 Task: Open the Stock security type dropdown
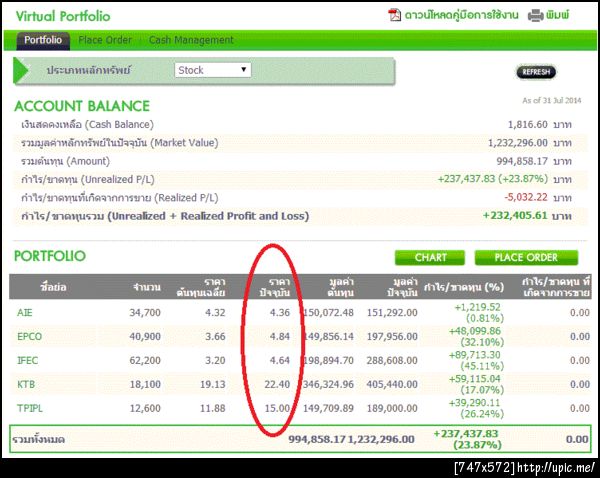click(x=213, y=70)
